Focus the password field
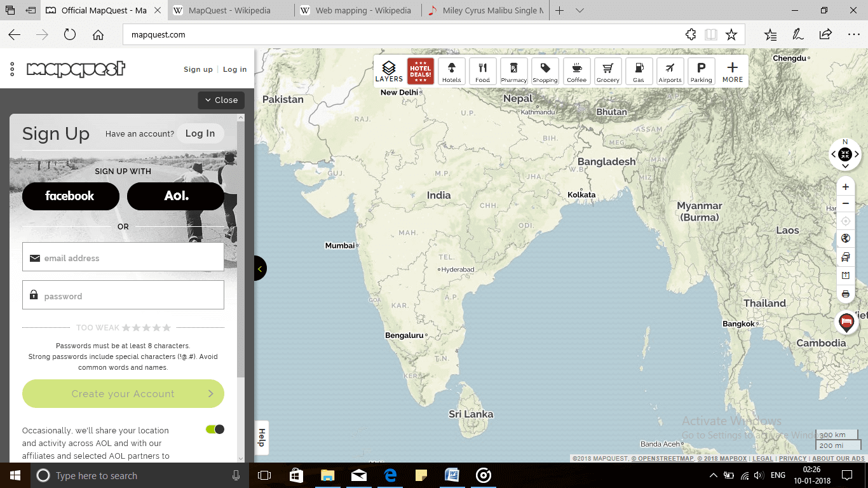This screenshot has width=868, height=488. coord(123,295)
